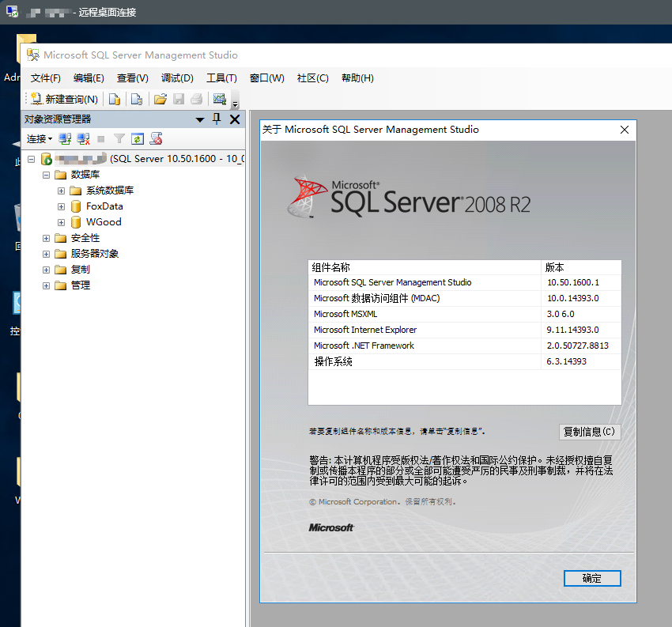Expand the 系统数据库 folder

coord(62,191)
